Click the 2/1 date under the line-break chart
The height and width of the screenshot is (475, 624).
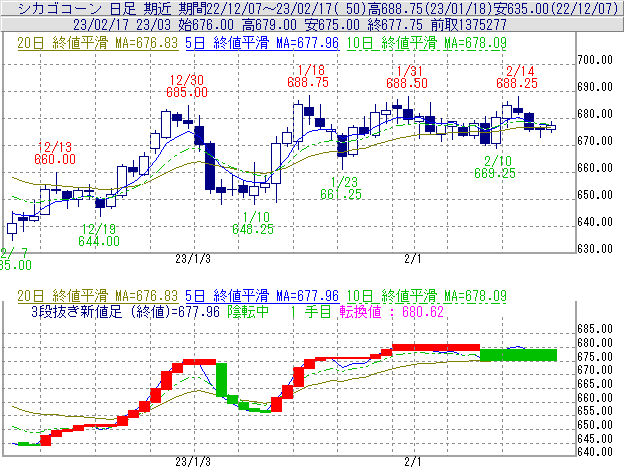pyautogui.click(x=413, y=462)
